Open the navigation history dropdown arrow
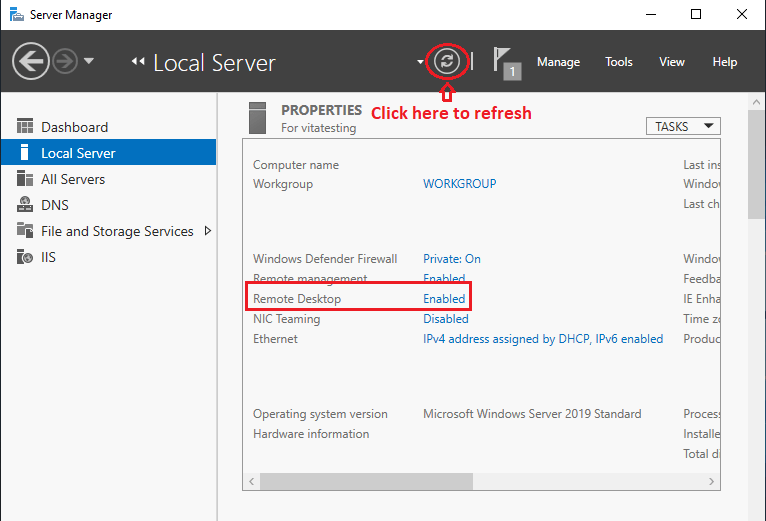This screenshot has height=521, width=766. pos(88,61)
